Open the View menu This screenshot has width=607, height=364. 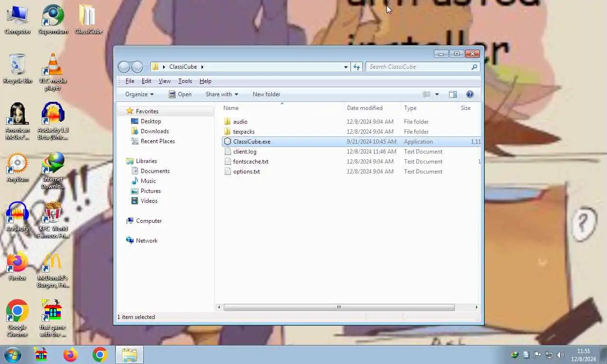165,81
